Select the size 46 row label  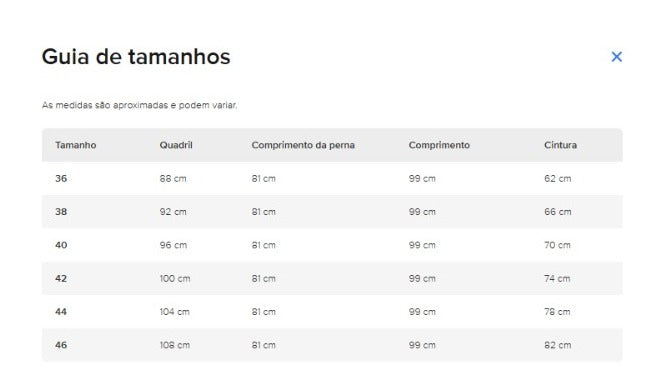pos(61,345)
